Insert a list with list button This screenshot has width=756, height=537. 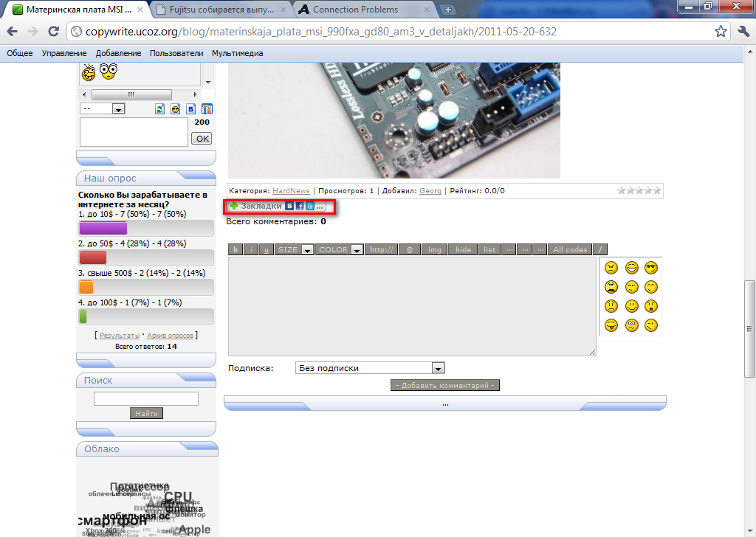click(x=489, y=249)
